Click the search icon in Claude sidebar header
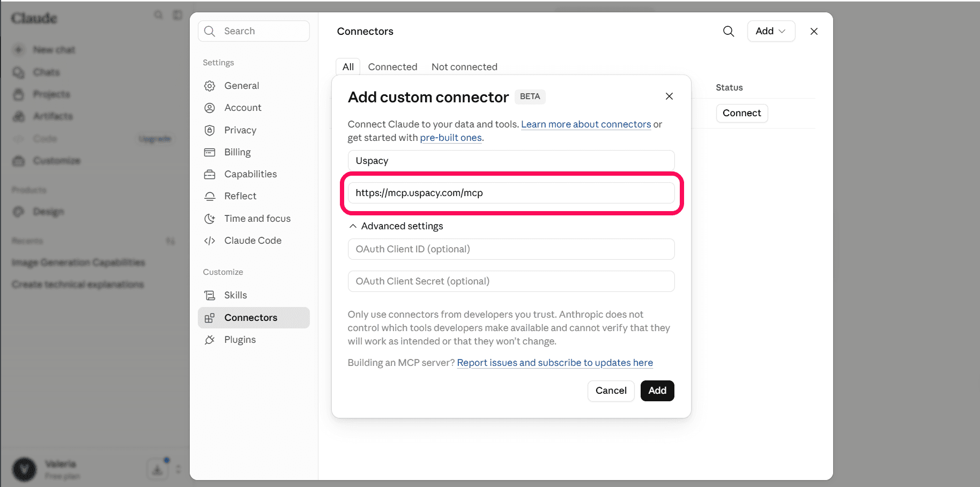This screenshot has height=487, width=980. tap(158, 15)
